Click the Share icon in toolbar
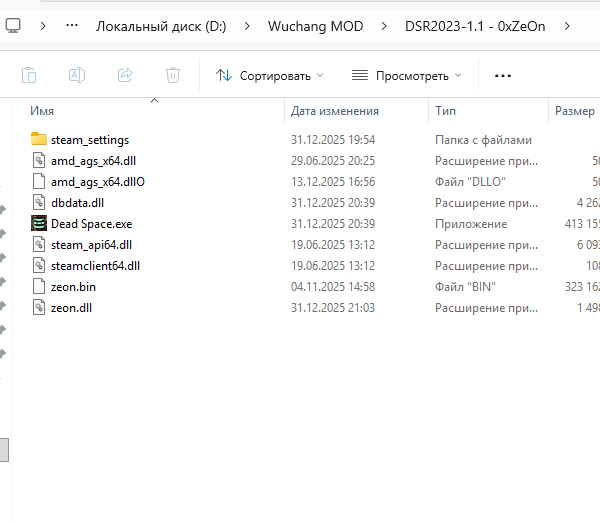Image resolution: width=600 pixels, height=522 pixels. pyautogui.click(x=125, y=75)
